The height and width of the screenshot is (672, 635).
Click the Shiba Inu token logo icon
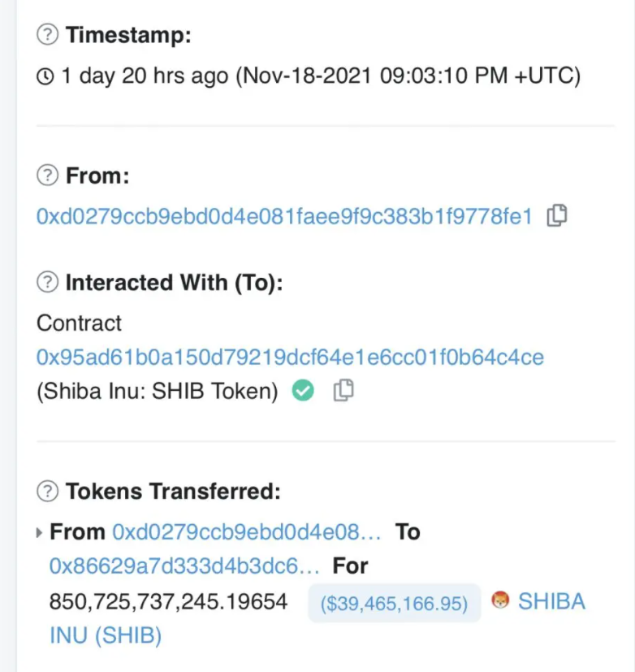click(501, 602)
